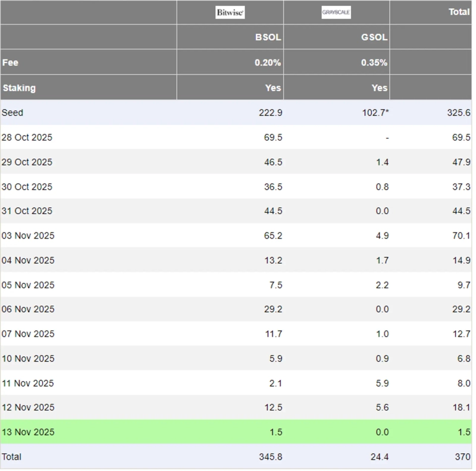Select the 370 grand total cell
This screenshot has width=476, height=471.
click(x=462, y=457)
